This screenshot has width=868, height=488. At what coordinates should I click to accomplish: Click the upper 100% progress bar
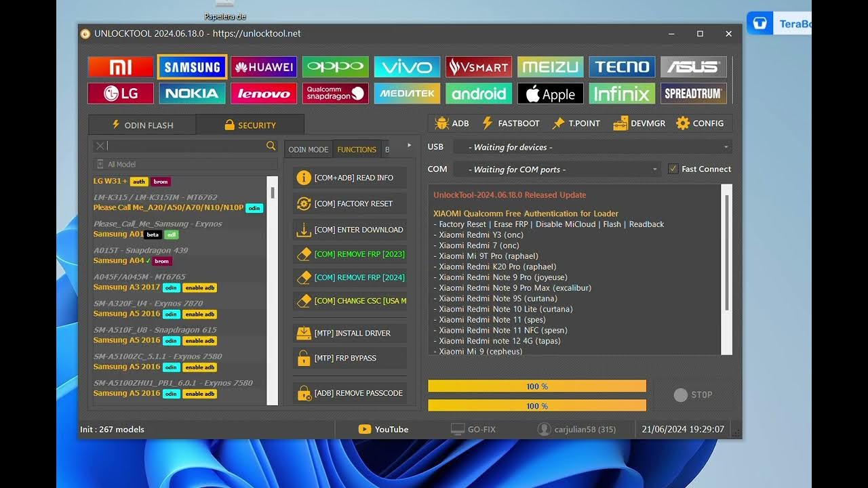(x=536, y=386)
